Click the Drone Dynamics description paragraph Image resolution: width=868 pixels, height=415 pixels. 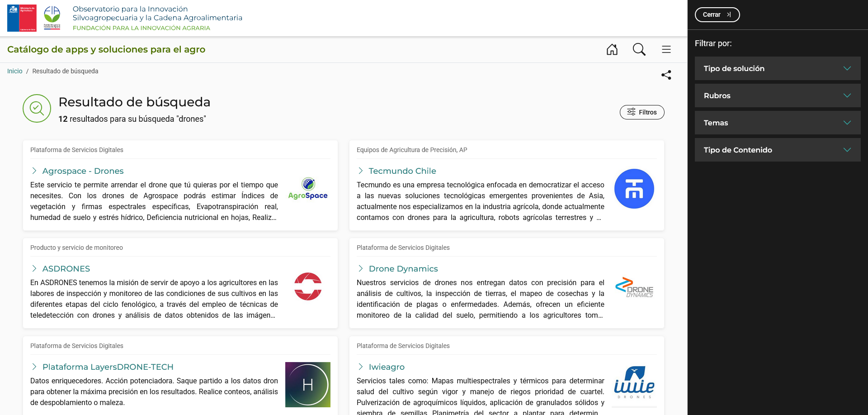[x=481, y=299]
